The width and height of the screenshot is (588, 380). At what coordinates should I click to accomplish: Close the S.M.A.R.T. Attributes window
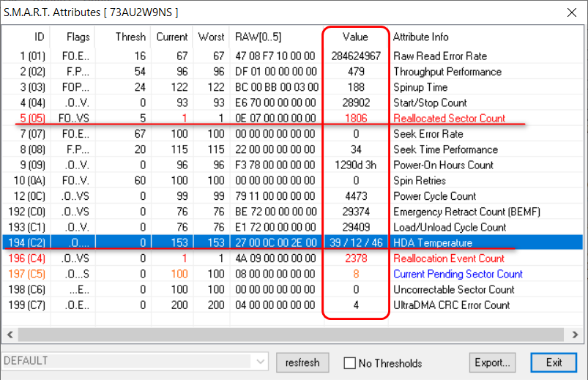(572, 12)
